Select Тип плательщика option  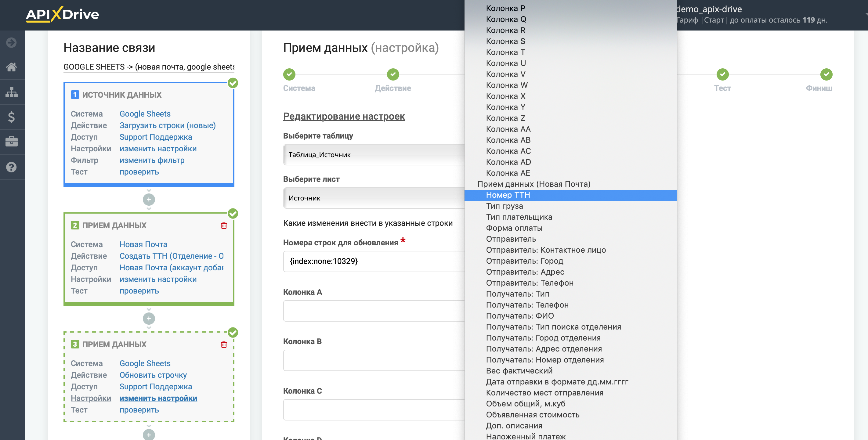570,217
